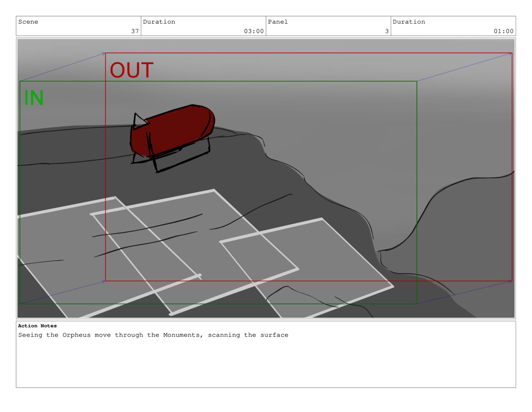Click the bottom-left blue camera move arrowhead

point(103,282)
